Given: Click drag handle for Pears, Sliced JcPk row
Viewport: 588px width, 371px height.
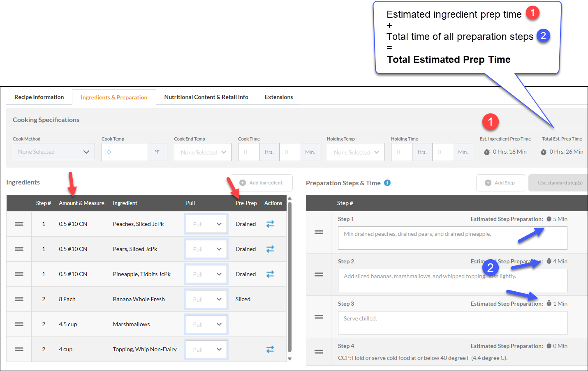Looking at the screenshot, I should tap(19, 249).
